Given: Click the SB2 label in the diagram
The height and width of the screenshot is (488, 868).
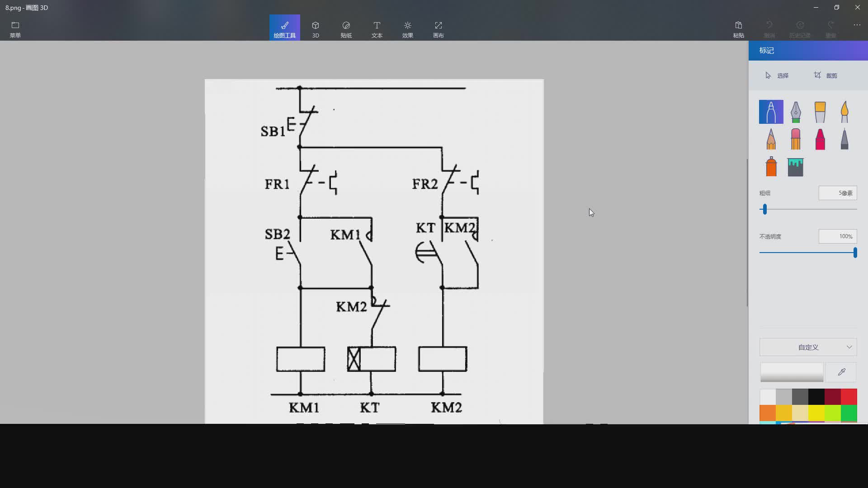Looking at the screenshot, I should (277, 235).
